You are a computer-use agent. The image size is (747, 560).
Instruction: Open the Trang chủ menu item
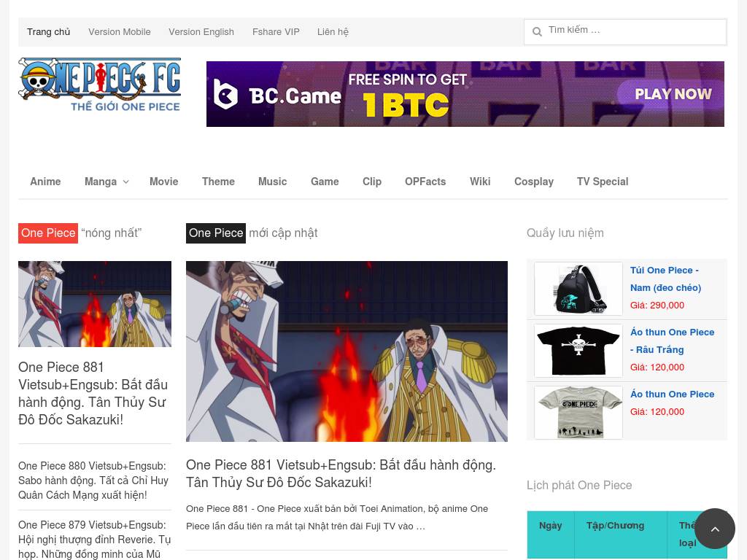coord(49,32)
